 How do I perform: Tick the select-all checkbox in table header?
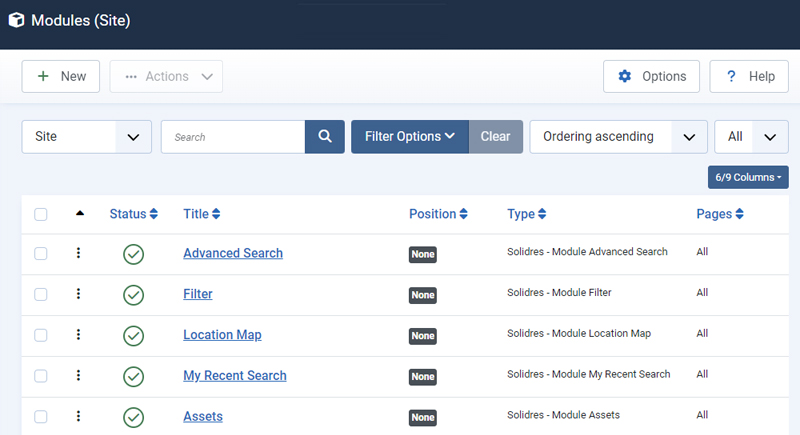[x=41, y=214]
